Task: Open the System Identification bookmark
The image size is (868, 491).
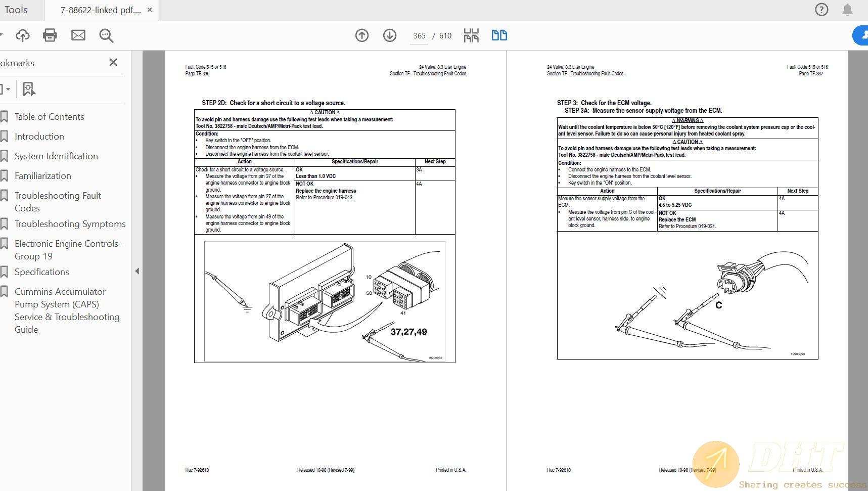Action: coord(56,156)
